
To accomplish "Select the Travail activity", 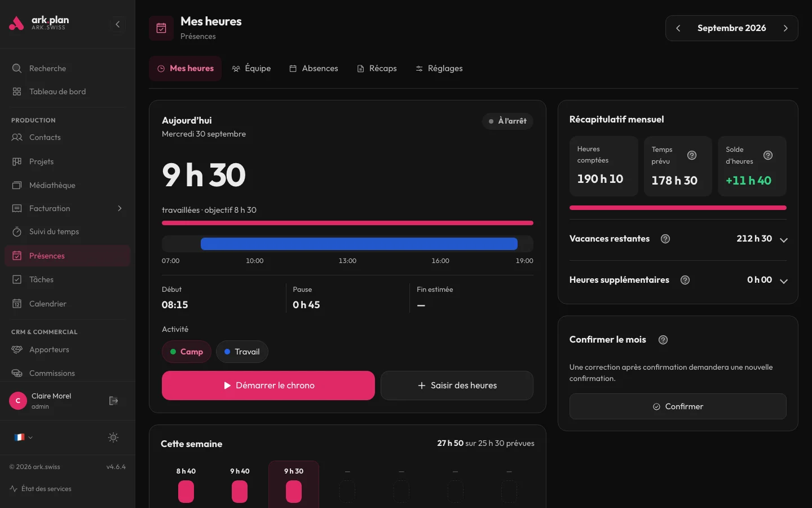I will 242,352.
